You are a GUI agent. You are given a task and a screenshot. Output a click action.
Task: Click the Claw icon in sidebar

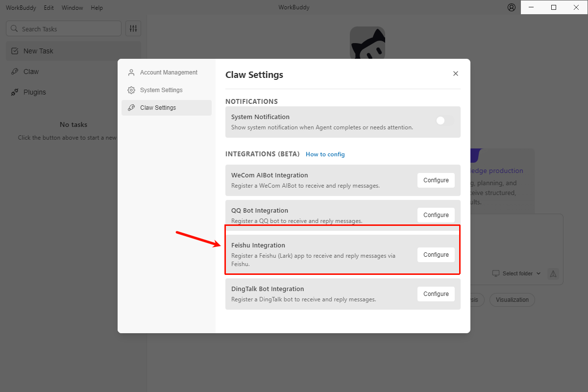pyautogui.click(x=15, y=72)
